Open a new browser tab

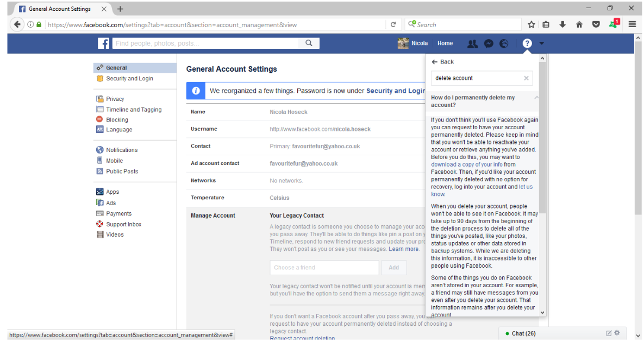120,9
